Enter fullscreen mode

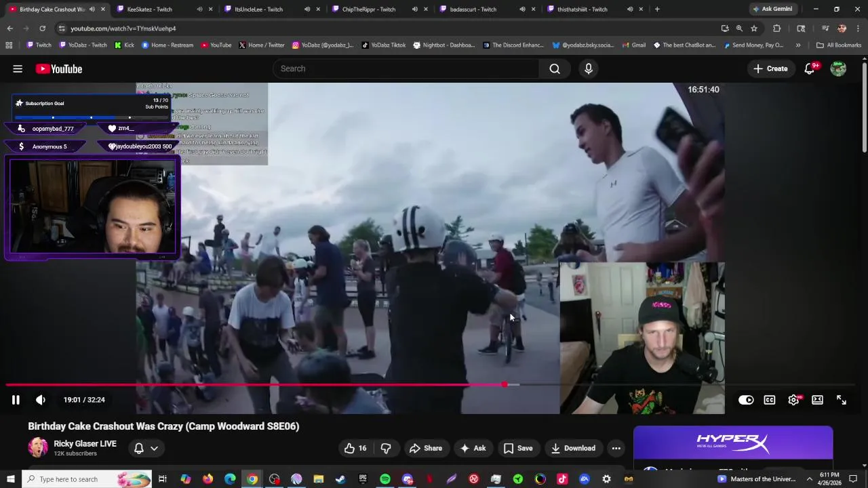pos(841,400)
